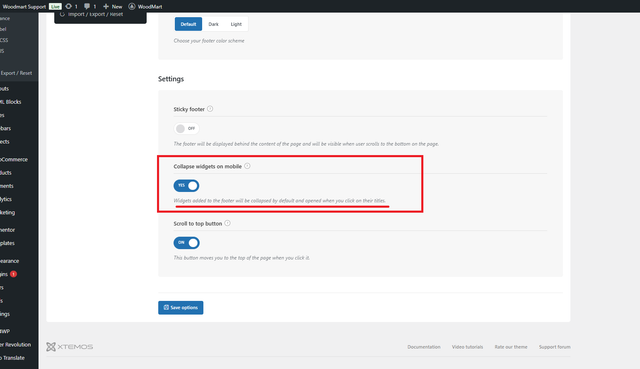640x369 pixels.
Task: Select Export / Reset in the left sidebar
Action: 16,73
